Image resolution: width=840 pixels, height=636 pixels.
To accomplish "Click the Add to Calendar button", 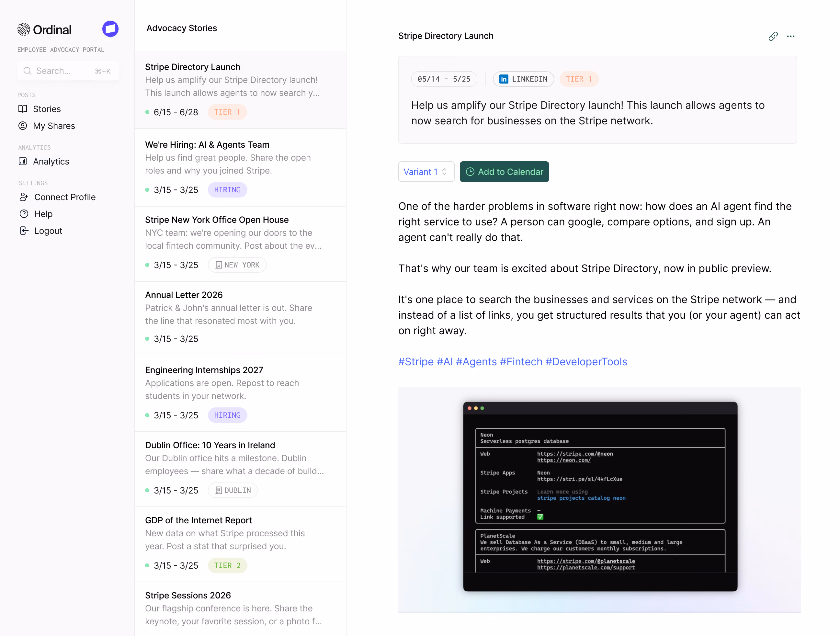I will (504, 172).
